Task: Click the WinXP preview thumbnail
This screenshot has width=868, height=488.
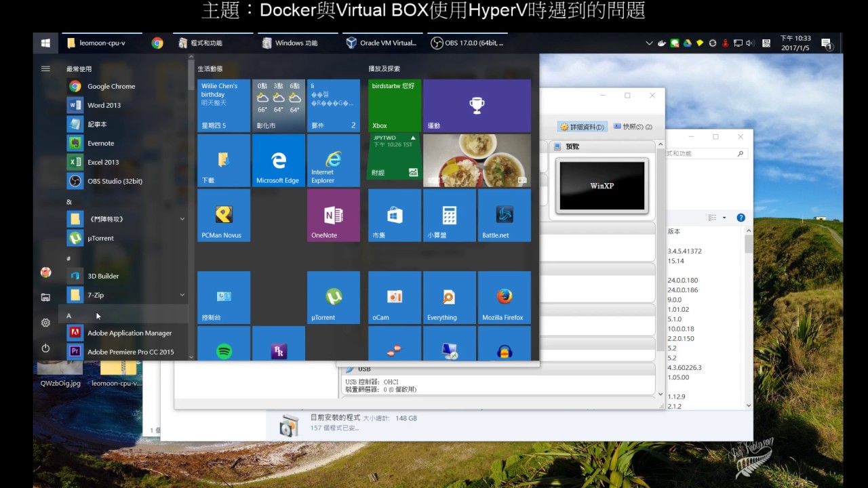Action: [x=601, y=186]
